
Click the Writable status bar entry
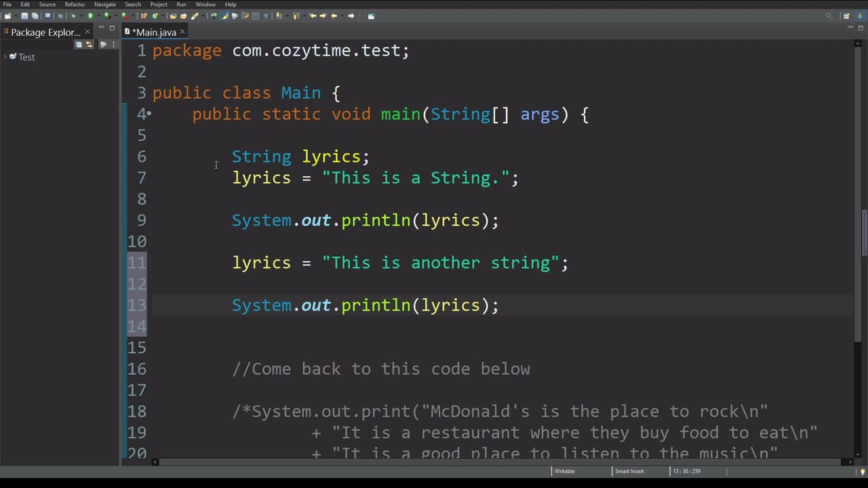[x=564, y=471]
